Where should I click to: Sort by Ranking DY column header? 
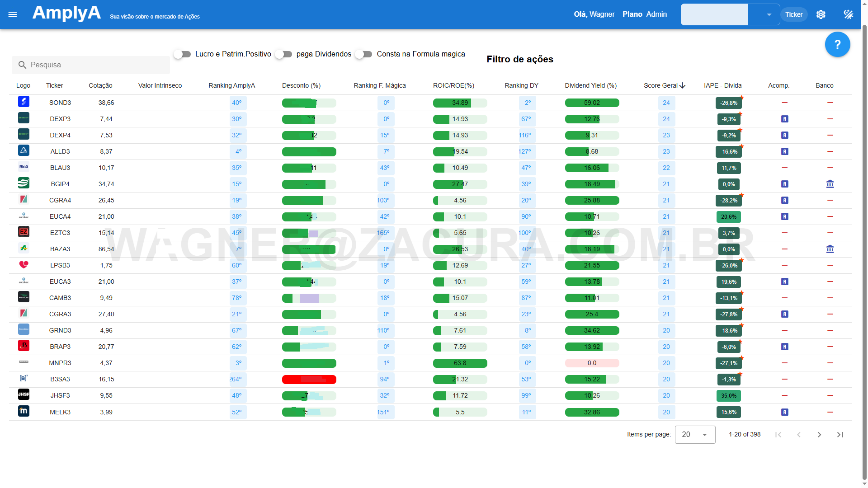point(521,85)
